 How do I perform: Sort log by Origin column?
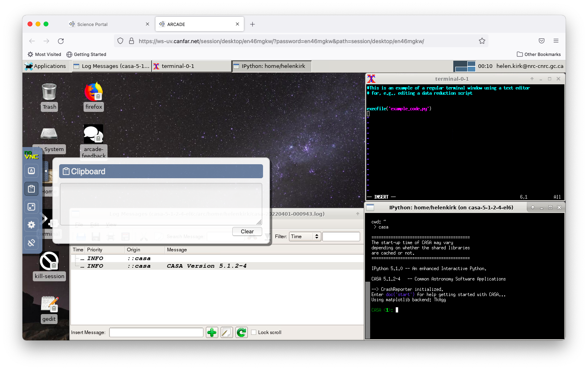tap(145, 250)
